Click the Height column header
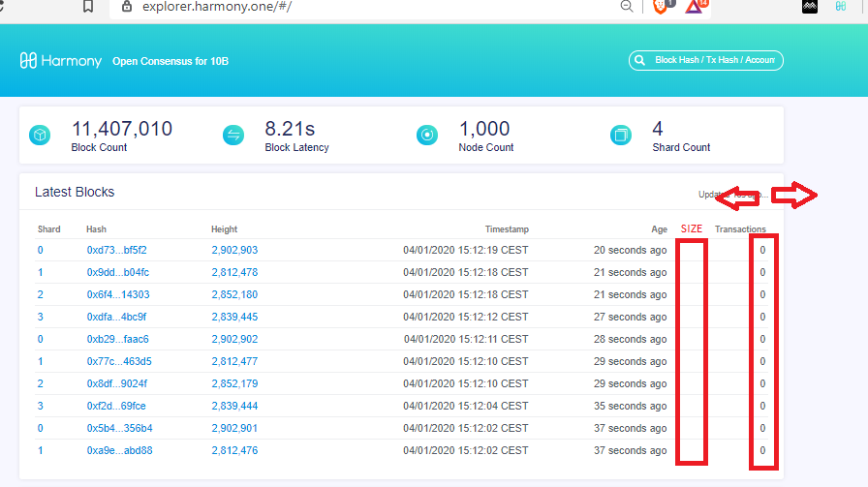 [224, 229]
